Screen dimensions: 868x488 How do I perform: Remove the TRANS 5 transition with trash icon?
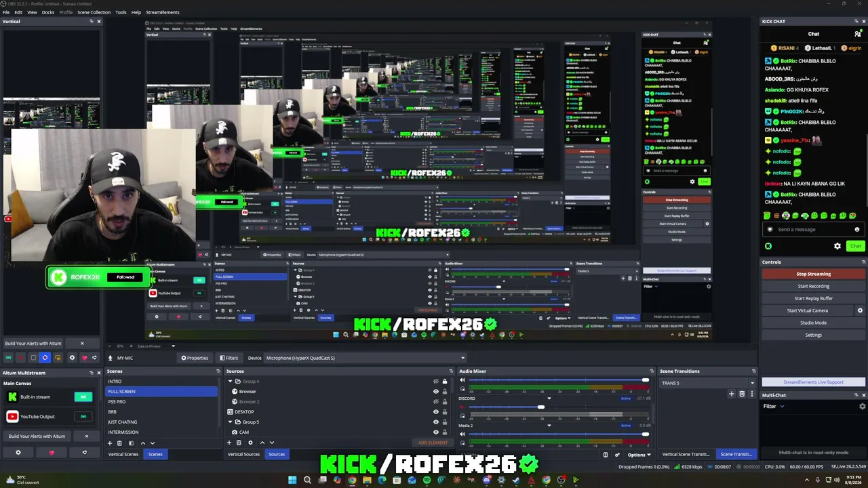pyautogui.click(x=742, y=394)
